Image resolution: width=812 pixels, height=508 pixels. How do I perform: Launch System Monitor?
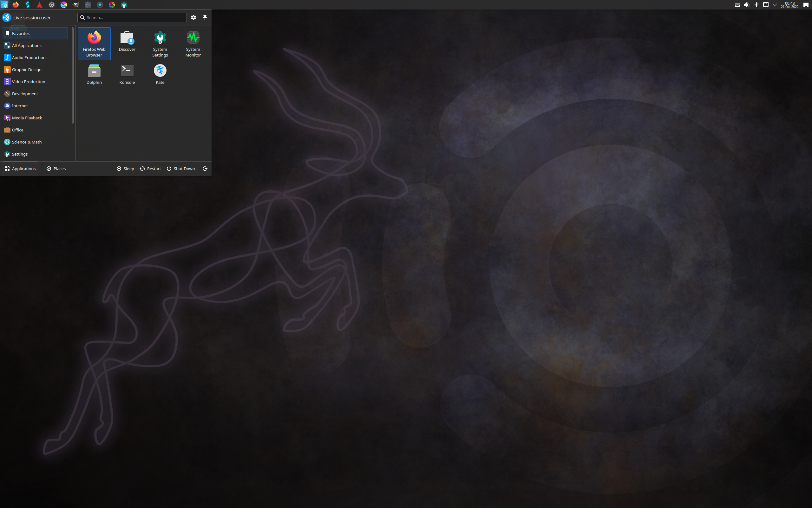193,44
